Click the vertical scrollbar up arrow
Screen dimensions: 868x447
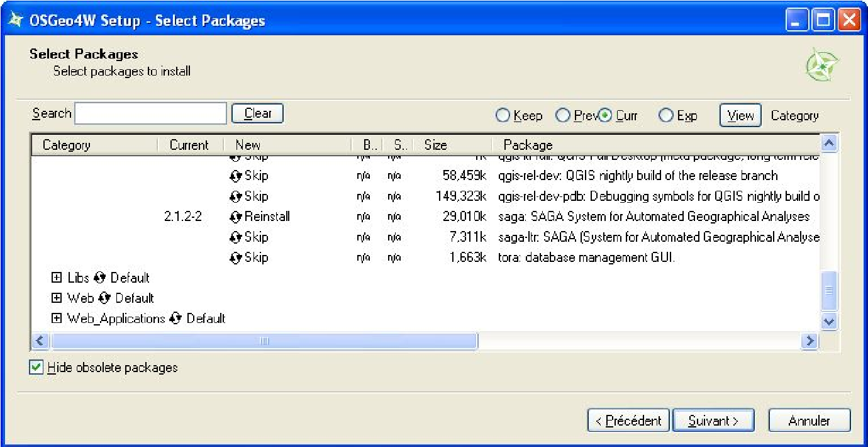tap(829, 144)
